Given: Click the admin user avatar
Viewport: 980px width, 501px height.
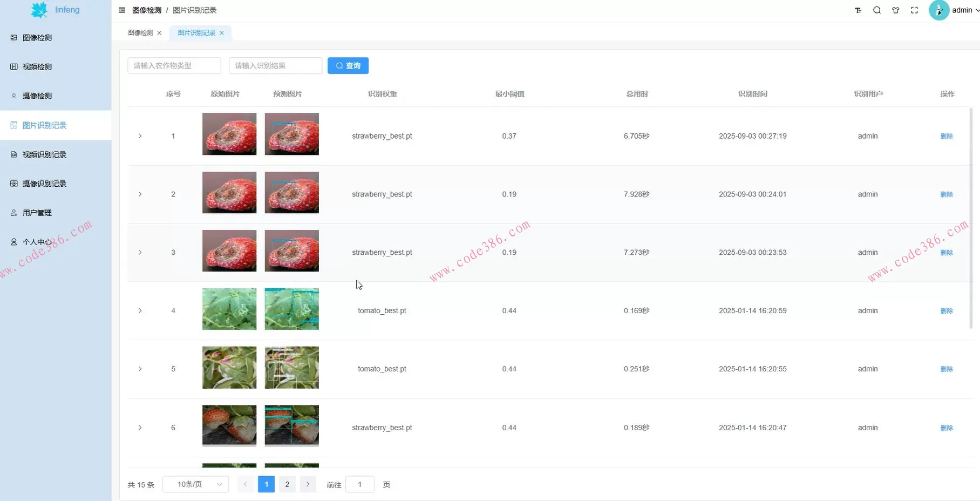Looking at the screenshot, I should (939, 10).
